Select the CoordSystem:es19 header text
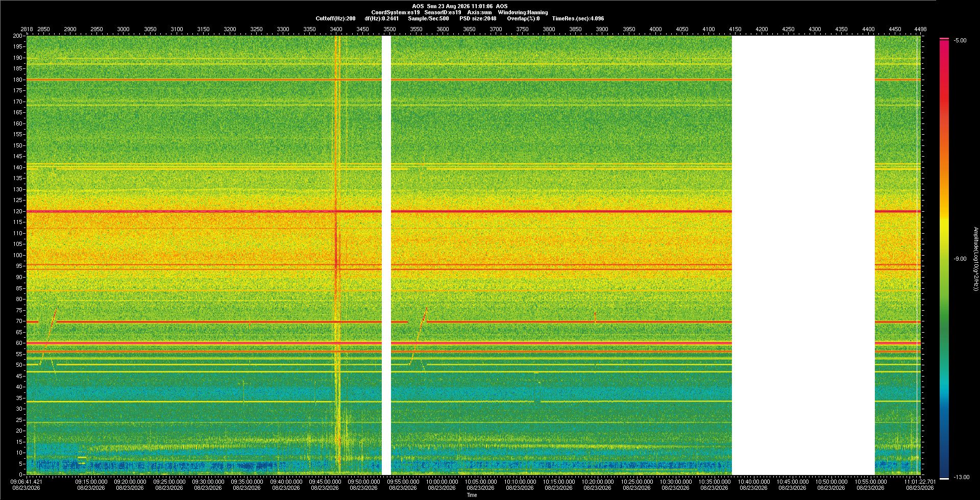This screenshot has height=500, width=980. [396, 12]
